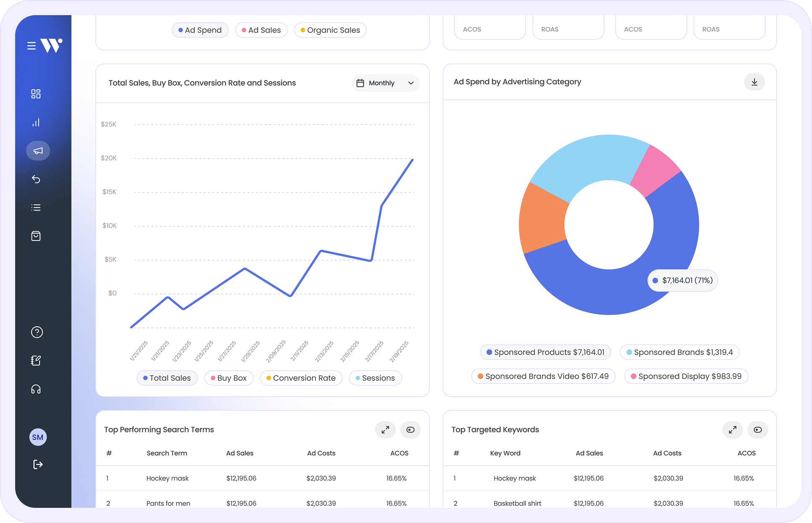
Task: Open the dashboard grid icon
Action: tap(36, 94)
